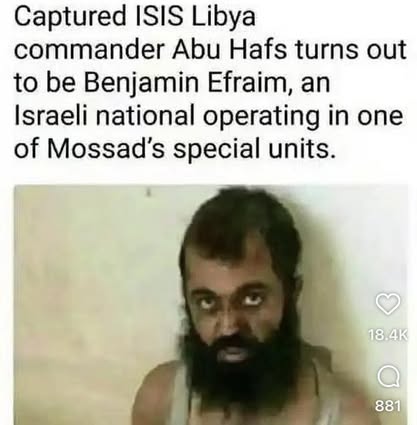Click the 18.4K likes count
This screenshot has width=417, height=425.
click(x=388, y=335)
